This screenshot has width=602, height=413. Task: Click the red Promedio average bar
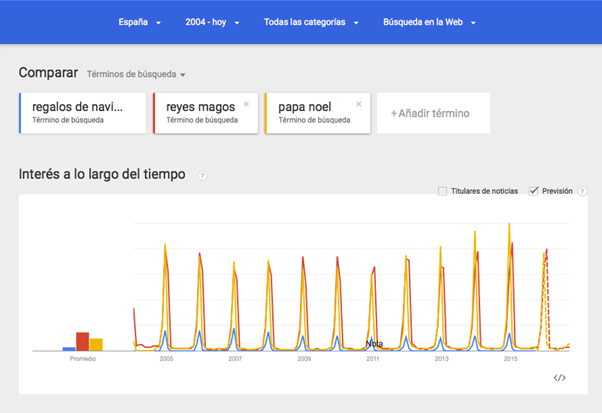[x=83, y=342]
